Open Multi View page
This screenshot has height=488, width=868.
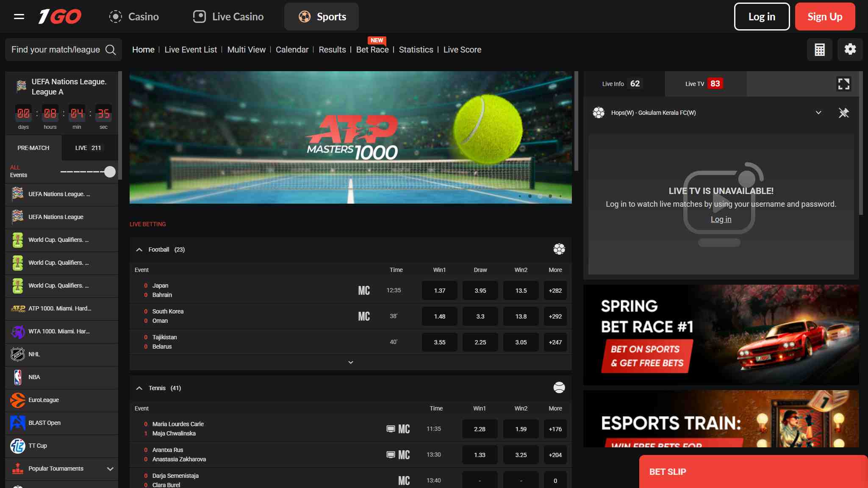click(x=247, y=50)
